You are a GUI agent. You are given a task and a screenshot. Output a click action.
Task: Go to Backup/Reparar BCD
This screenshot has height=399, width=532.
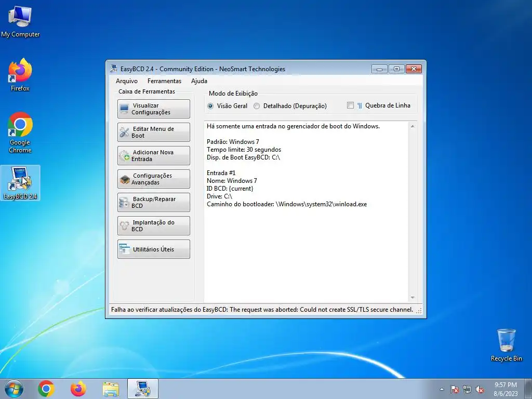(154, 203)
